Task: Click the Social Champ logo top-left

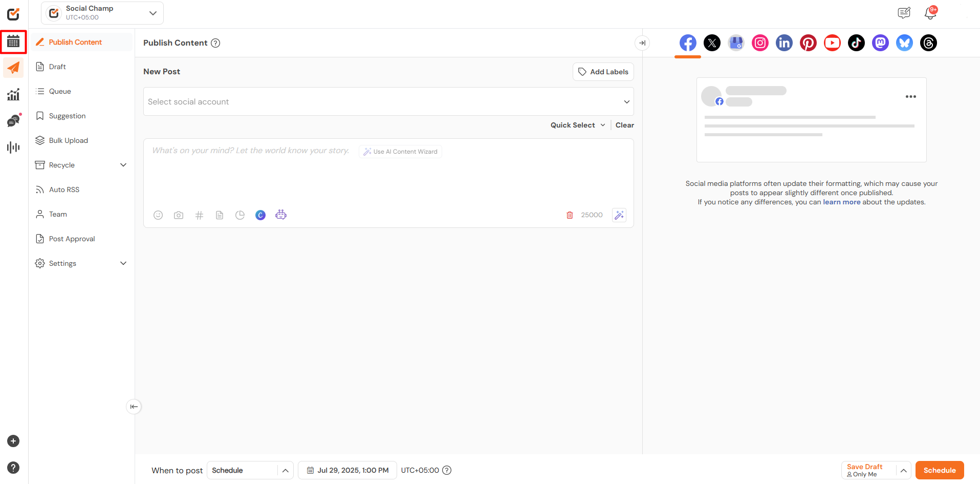Action: (x=14, y=14)
